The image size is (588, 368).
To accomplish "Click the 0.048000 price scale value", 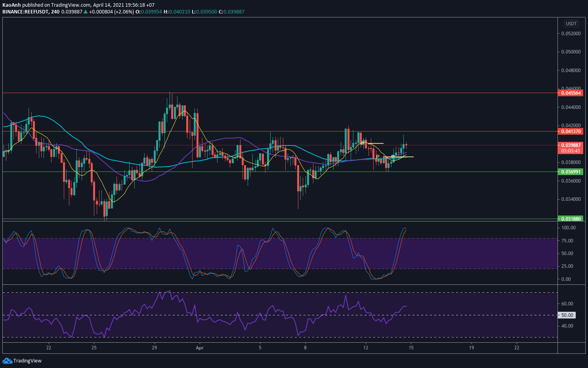I will (x=571, y=71).
